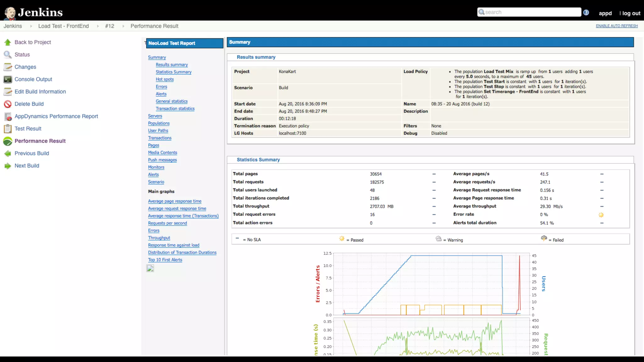The image size is (644, 362).
Task: Click the Delete Build red icon
Action: pos(8,104)
